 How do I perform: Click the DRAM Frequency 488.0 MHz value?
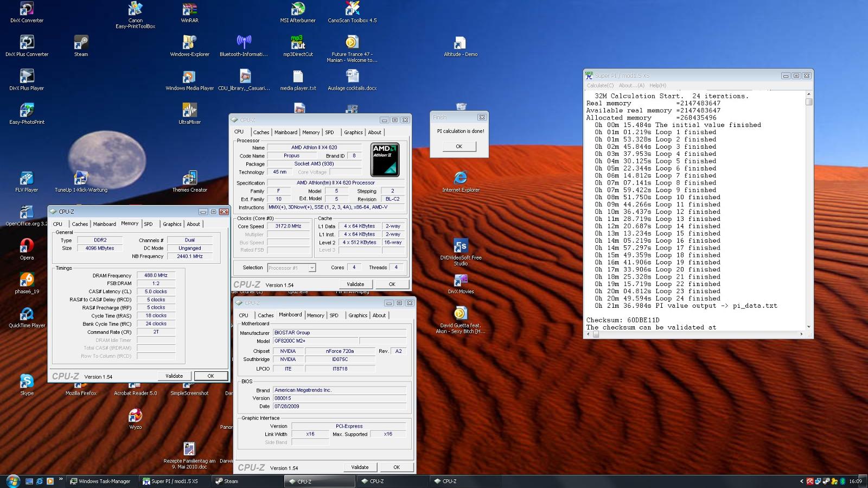(156, 275)
